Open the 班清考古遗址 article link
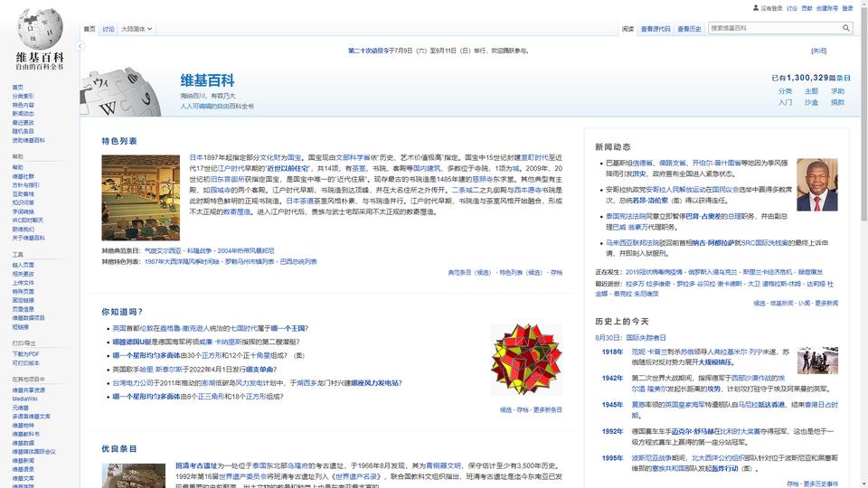 196,466
